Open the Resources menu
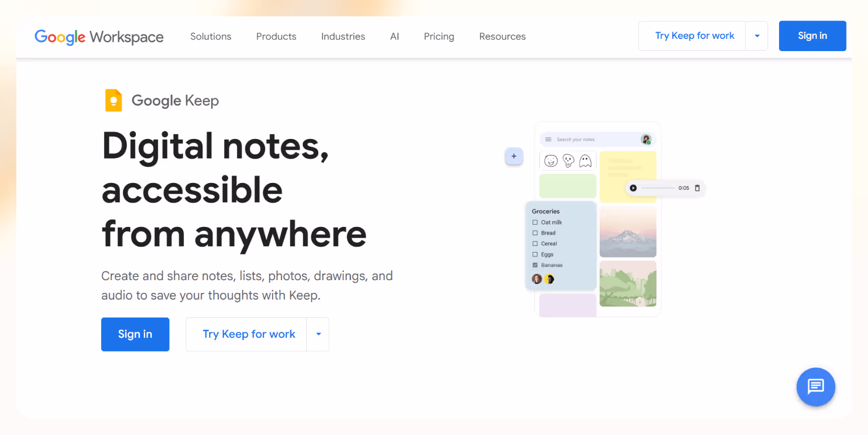 point(502,37)
